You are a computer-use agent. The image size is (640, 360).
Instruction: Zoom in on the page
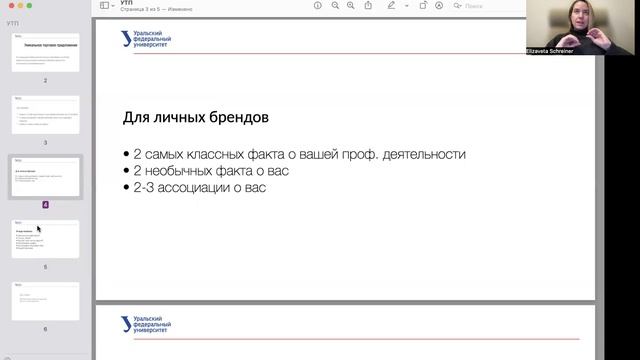[x=351, y=5]
